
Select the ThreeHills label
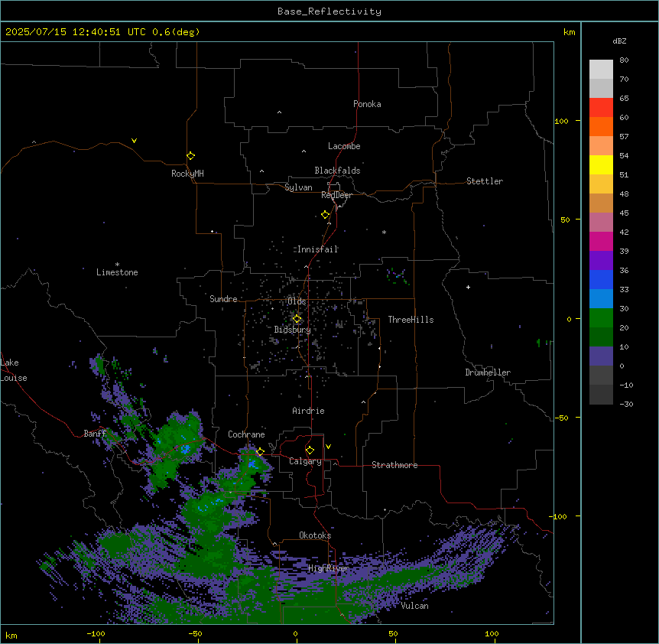click(411, 320)
